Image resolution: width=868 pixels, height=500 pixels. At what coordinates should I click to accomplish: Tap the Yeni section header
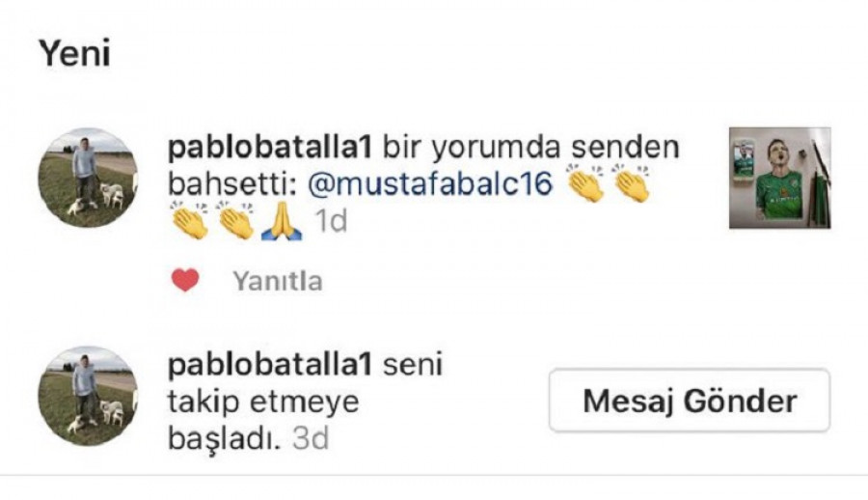coord(74,54)
